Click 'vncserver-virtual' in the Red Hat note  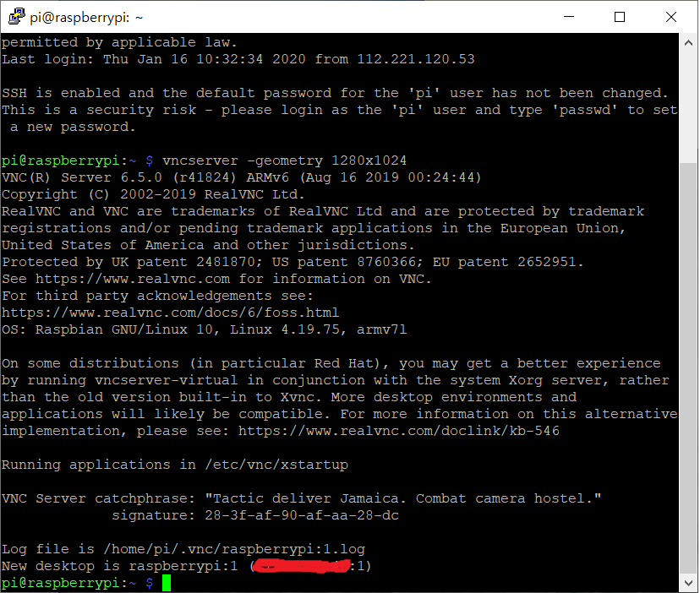[x=166, y=380]
